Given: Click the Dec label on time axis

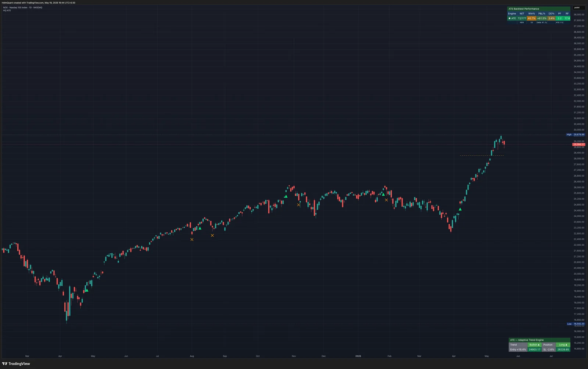Looking at the screenshot, I should (323, 356).
